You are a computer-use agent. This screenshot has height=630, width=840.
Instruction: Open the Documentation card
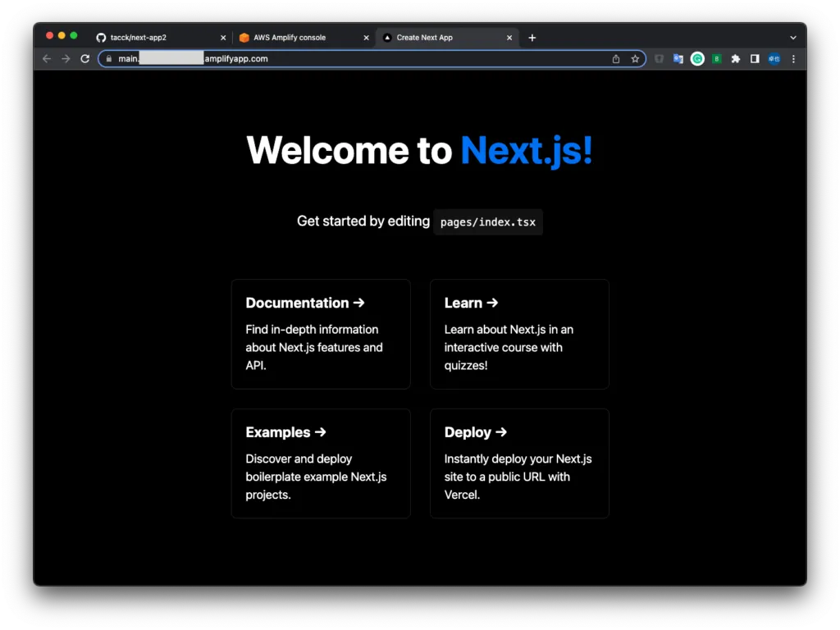[321, 334]
